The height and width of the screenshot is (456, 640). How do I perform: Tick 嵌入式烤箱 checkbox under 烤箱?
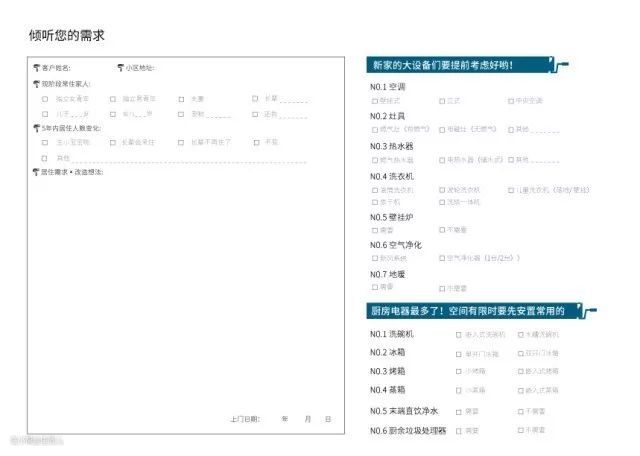(x=521, y=371)
